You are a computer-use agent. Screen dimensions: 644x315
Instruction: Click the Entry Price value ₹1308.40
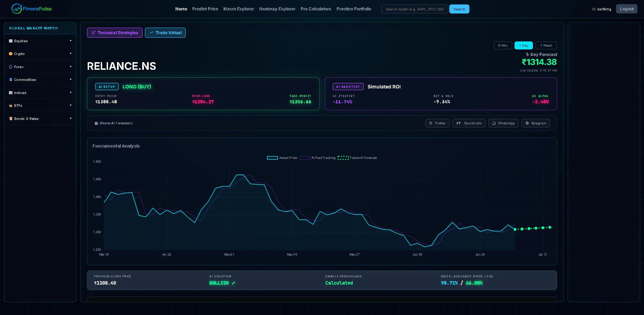[106, 102]
